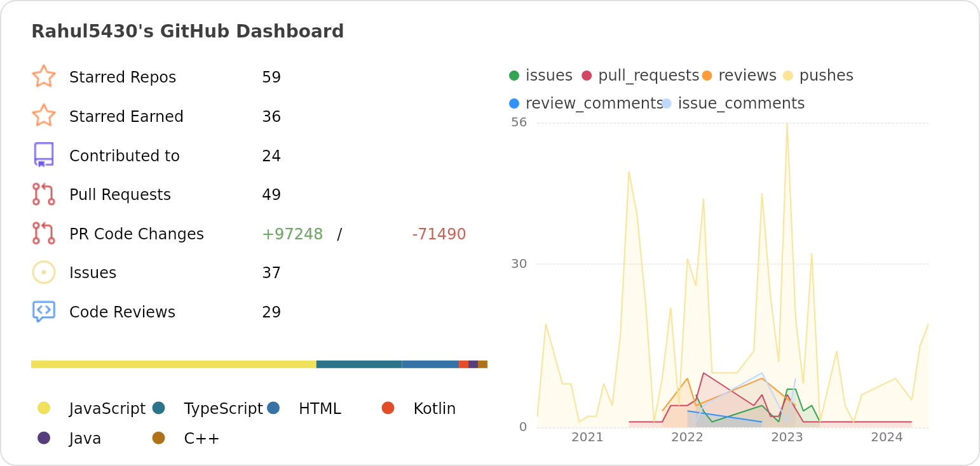This screenshot has width=980, height=466.
Task: Click the PR Code Changes icon
Action: 44,233
